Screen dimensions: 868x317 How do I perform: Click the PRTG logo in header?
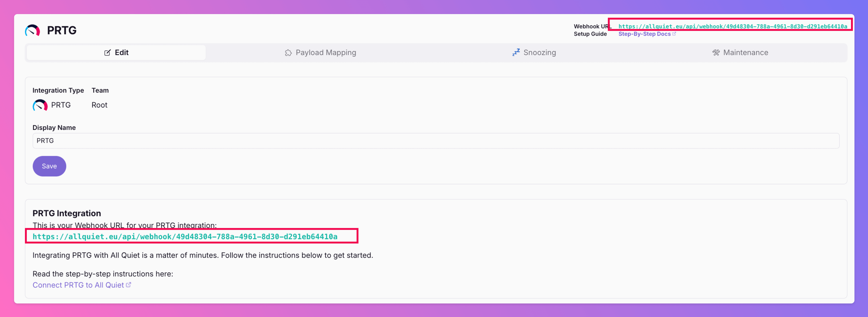point(32,30)
